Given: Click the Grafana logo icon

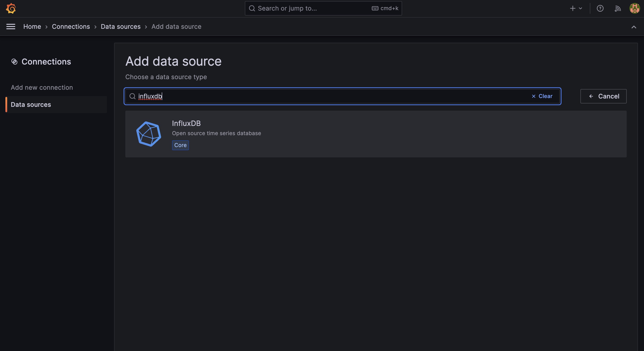Looking at the screenshot, I should [11, 8].
